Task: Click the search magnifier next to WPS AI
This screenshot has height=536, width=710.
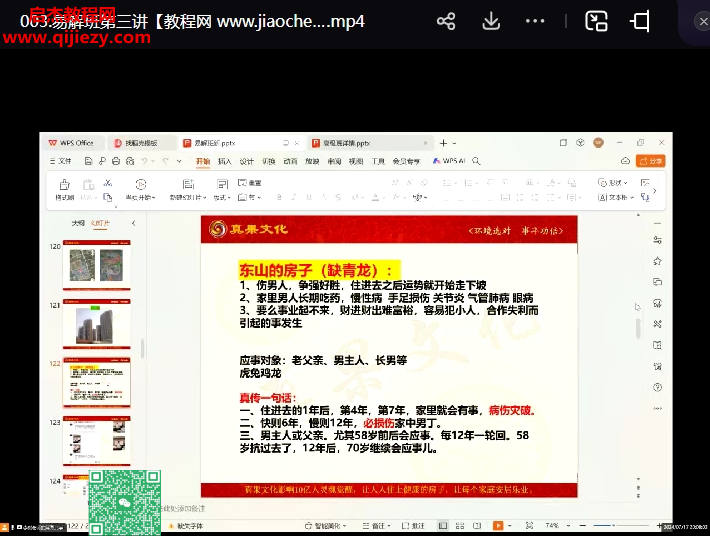Action: [x=476, y=161]
